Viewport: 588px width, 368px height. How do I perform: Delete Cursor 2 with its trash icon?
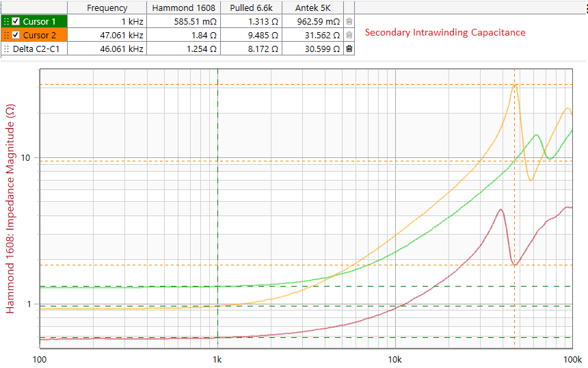[x=349, y=36]
